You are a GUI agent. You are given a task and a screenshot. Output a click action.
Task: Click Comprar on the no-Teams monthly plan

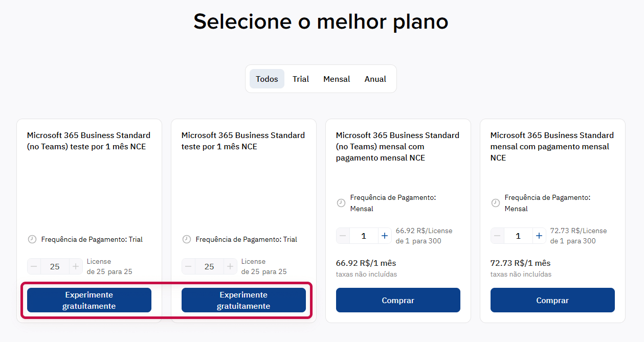398,300
